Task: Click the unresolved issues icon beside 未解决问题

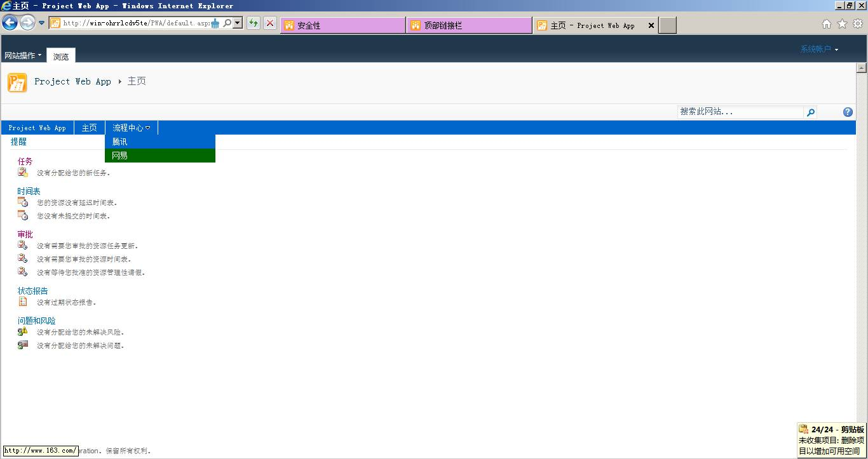Action: coord(23,345)
